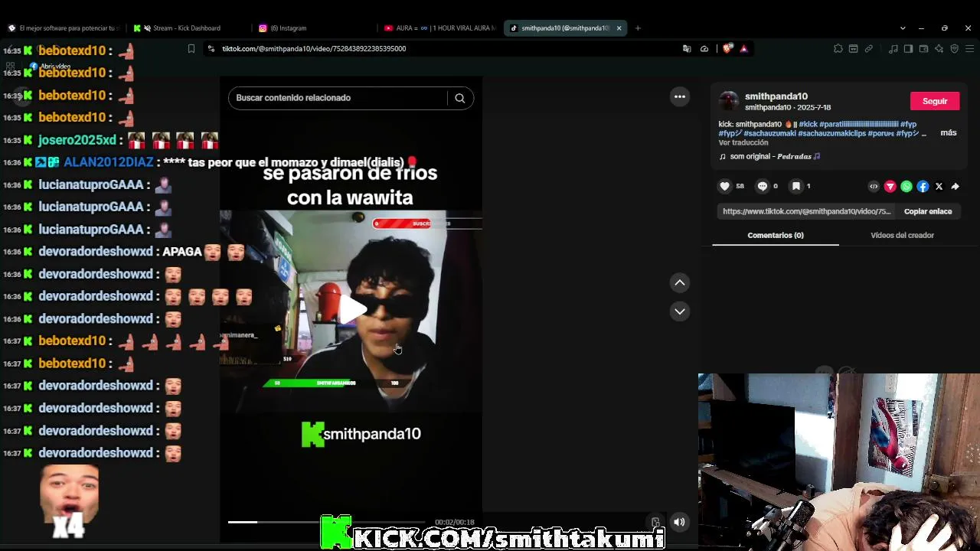
Task: Switch to the Comentarios (0) tab
Action: 776,235
